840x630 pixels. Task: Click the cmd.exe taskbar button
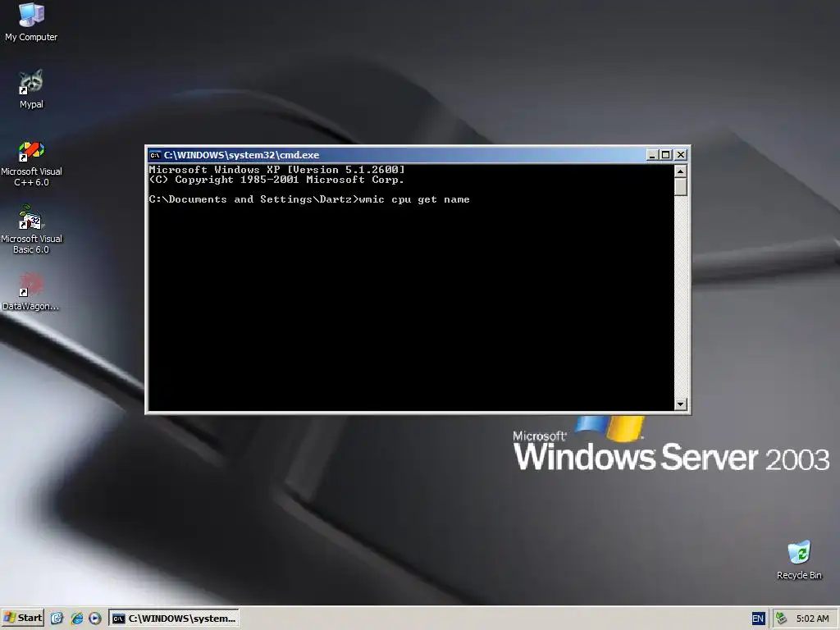tap(174, 619)
